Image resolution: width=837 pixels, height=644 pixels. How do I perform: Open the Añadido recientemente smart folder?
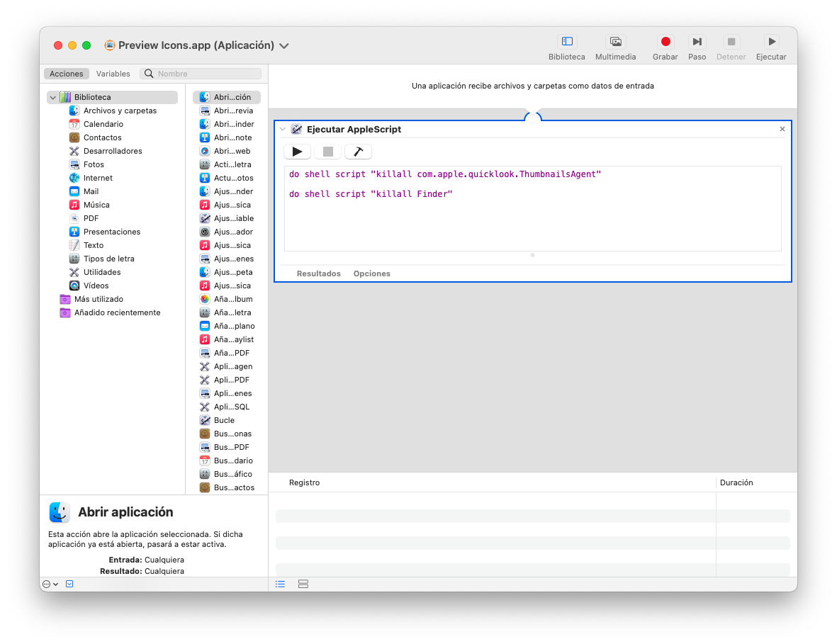click(111, 312)
